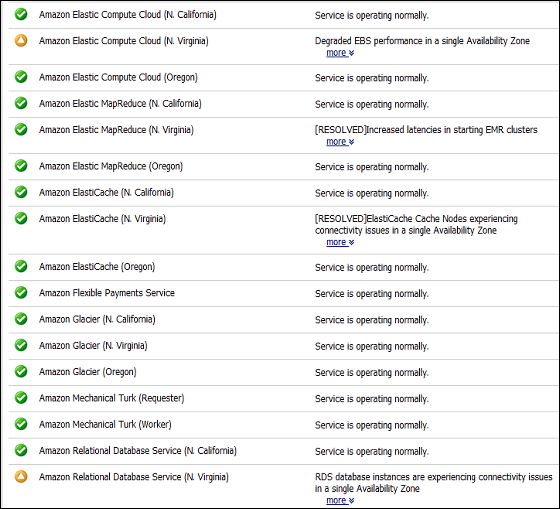Expand 'more' under RDS database instances connectivity issues

click(x=340, y=500)
